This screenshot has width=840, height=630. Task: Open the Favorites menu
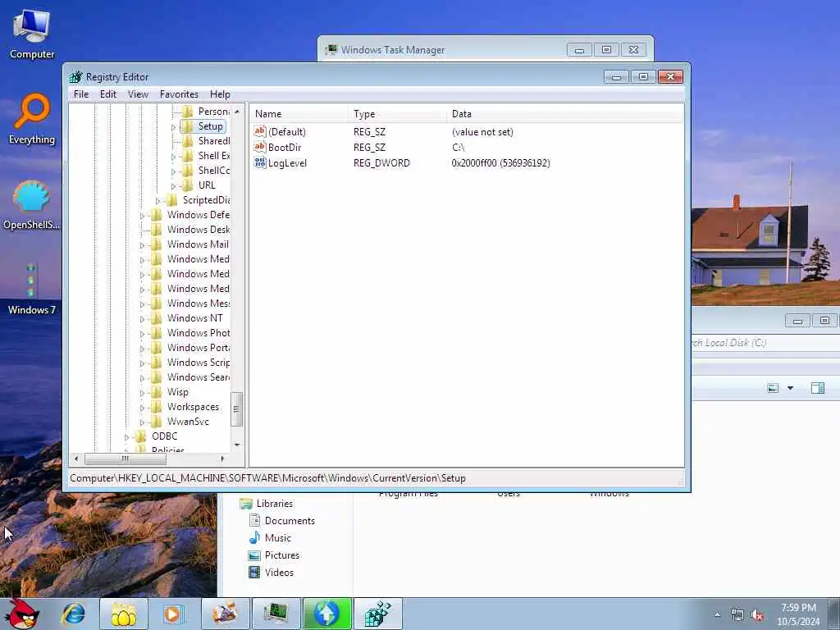coord(179,94)
